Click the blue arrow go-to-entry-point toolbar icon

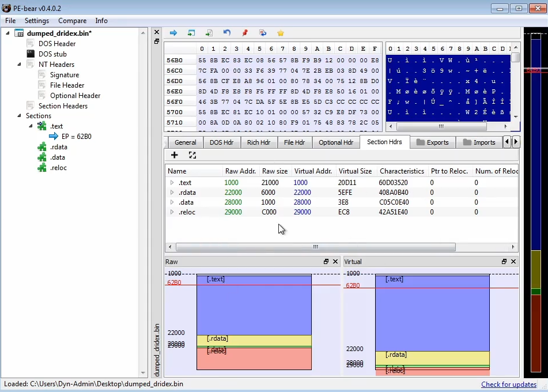173,33
